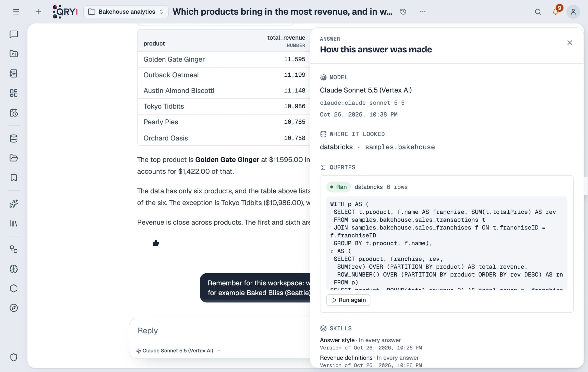
Task: Open the shield icon in sidebar
Action: pos(14,357)
